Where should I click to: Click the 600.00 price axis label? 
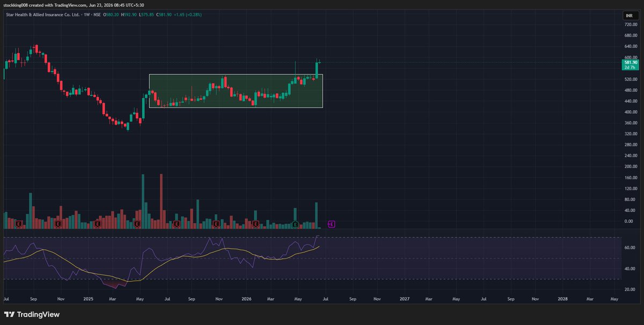pyautogui.click(x=630, y=57)
